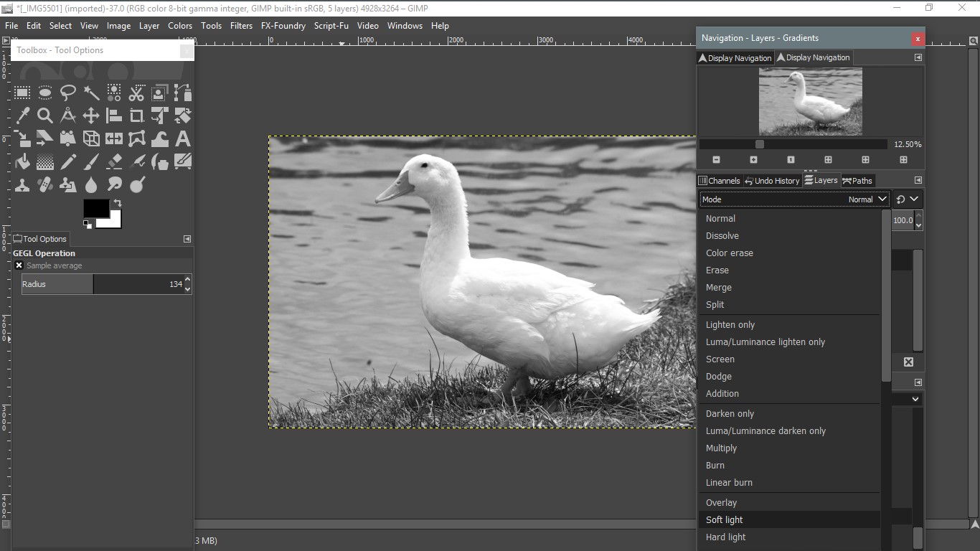Open the Filters menu
Viewport: 980px width, 551px height.
241,25
